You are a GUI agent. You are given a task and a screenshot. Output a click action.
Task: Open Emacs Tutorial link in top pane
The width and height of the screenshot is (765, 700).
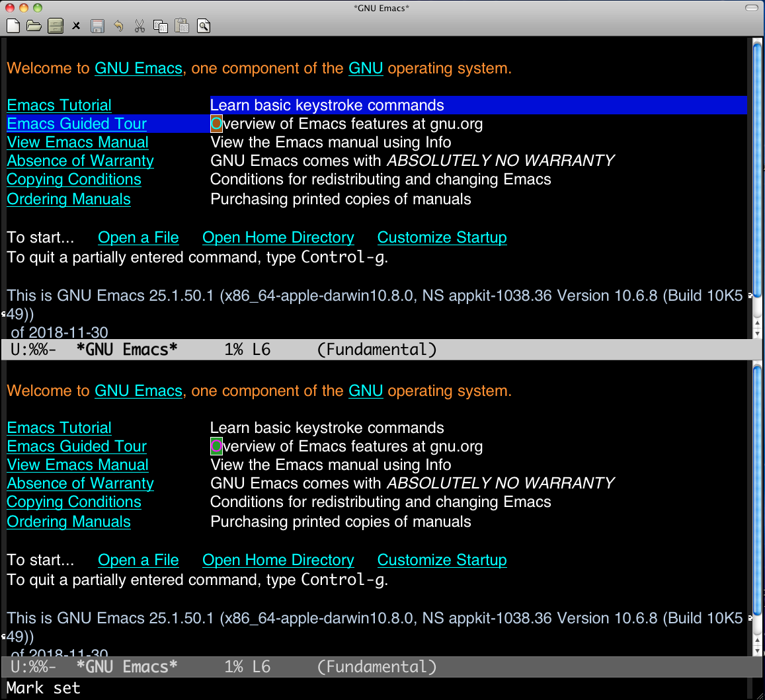(59, 105)
